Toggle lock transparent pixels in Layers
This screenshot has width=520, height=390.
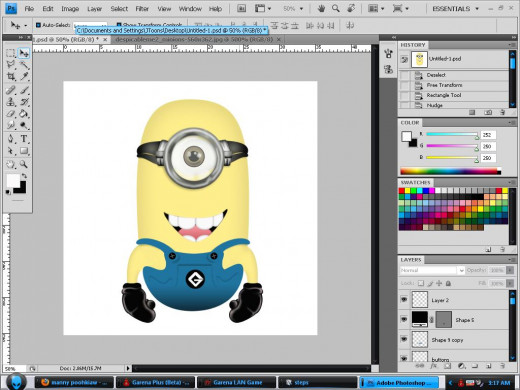[x=421, y=283]
